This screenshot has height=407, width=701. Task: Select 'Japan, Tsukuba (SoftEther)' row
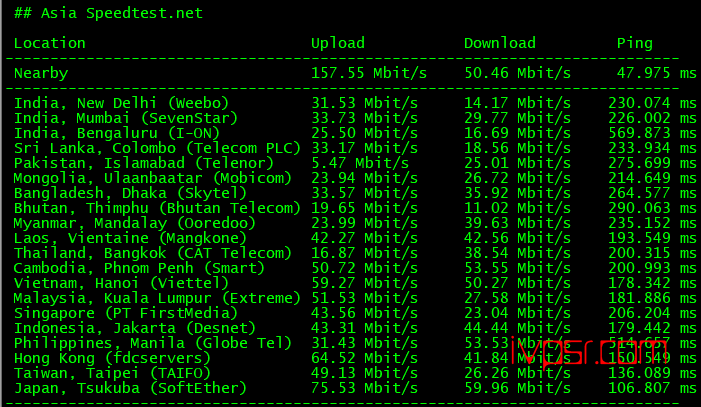(355, 388)
